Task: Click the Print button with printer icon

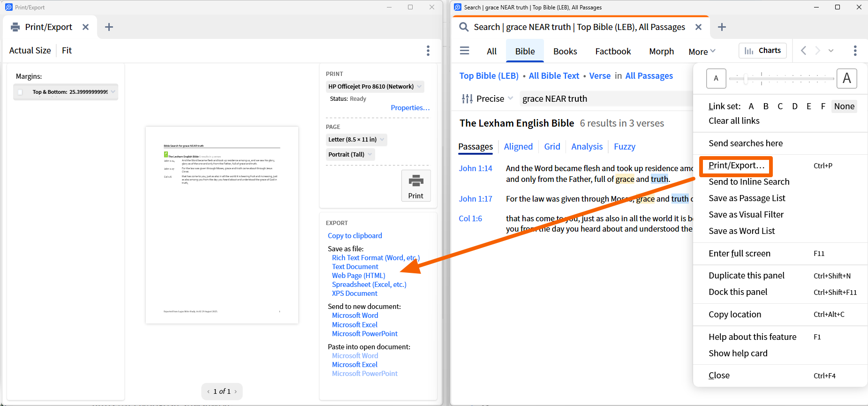Action: point(416,186)
